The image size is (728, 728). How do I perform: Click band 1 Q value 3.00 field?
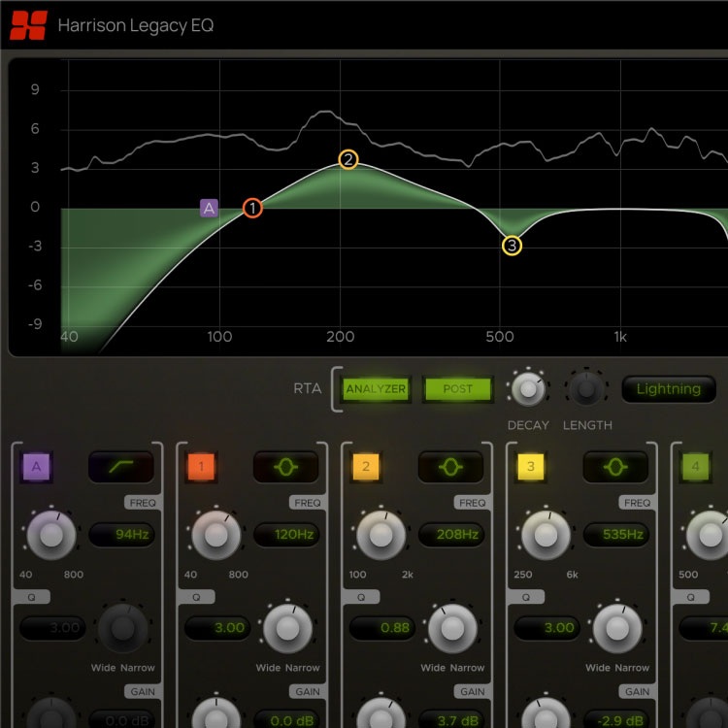click(x=217, y=628)
